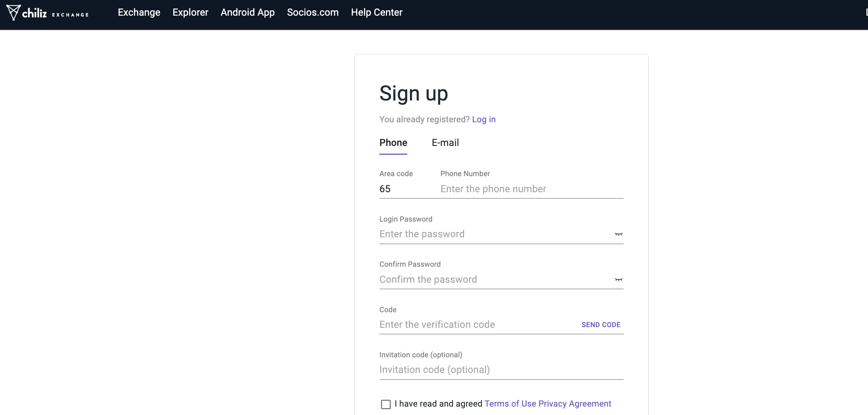The height and width of the screenshot is (415, 868).
Task: Open the Help Center
Action: coord(376,13)
